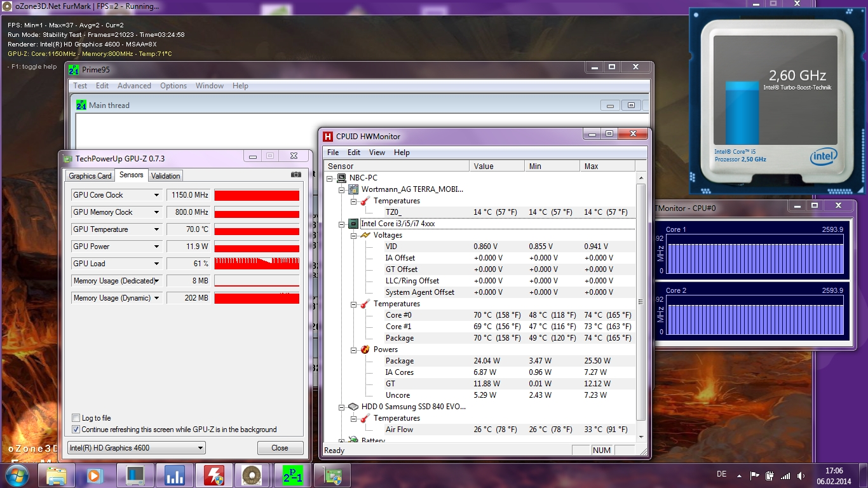Image resolution: width=868 pixels, height=488 pixels.
Task: Open the Memory Usage (Dedicated) dropdown
Action: point(156,281)
